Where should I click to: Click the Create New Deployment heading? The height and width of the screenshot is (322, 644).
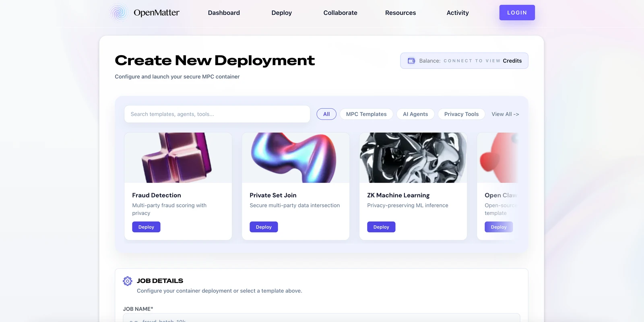(x=215, y=60)
